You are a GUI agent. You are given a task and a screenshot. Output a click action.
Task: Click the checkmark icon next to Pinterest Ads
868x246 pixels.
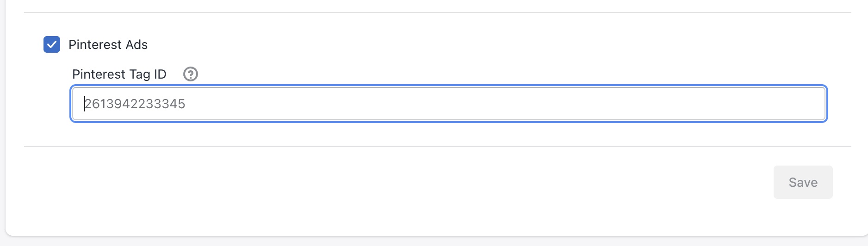[52, 44]
